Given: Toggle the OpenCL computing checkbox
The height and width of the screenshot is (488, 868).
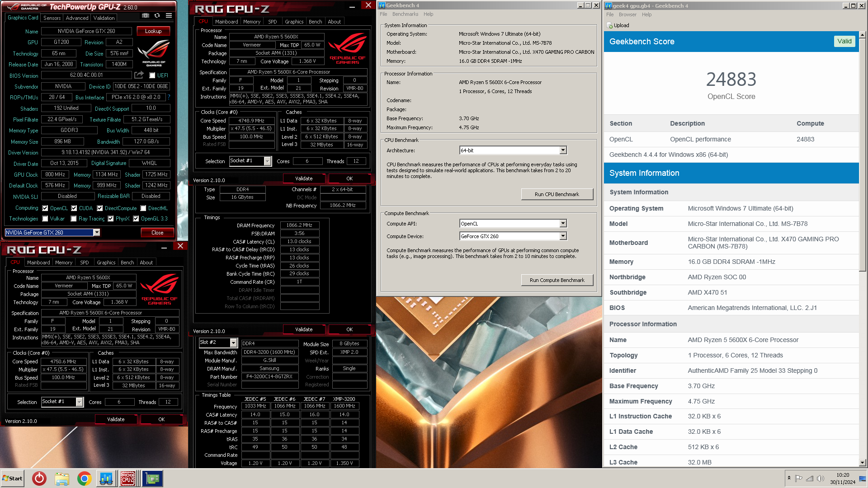Looking at the screenshot, I should pos(45,208).
